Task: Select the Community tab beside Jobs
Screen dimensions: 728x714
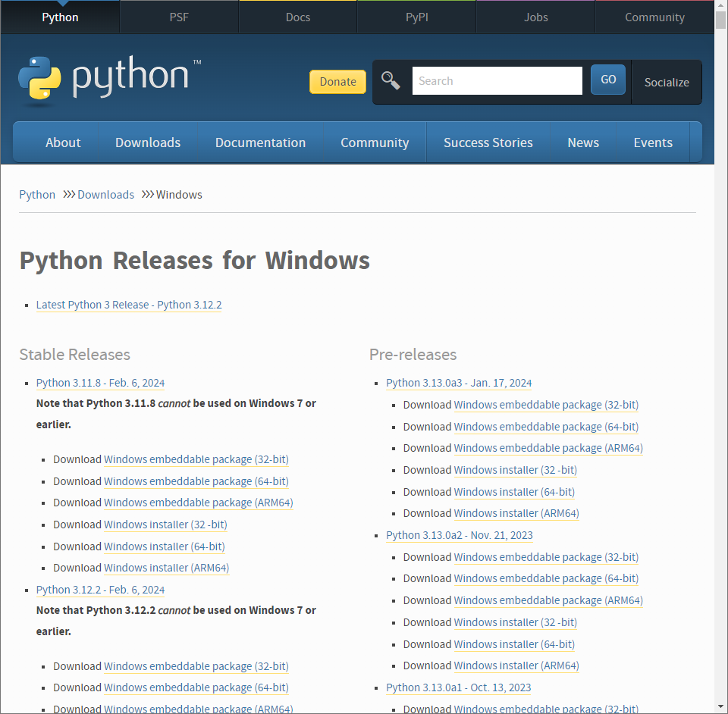Action: tap(654, 17)
